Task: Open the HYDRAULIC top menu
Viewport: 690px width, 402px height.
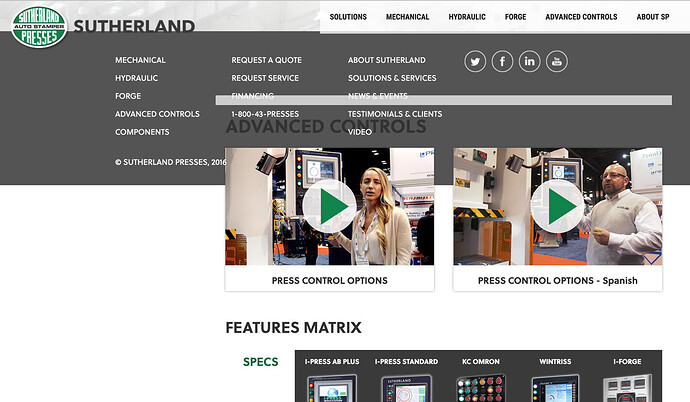Action: (467, 17)
